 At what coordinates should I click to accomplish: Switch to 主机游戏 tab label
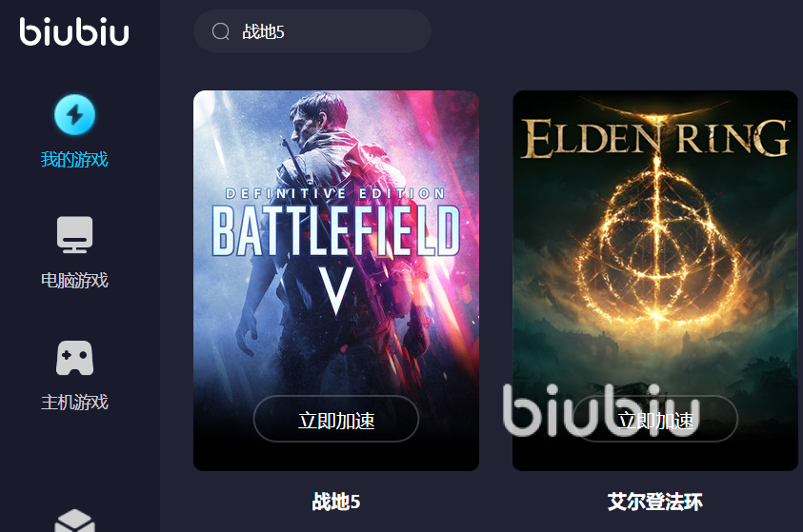point(74,402)
